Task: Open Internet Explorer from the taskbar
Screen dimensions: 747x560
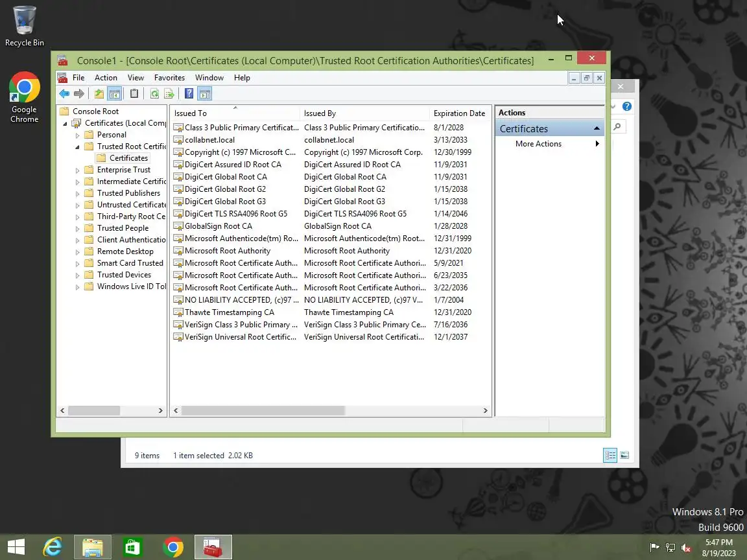Action: [53, 547]
